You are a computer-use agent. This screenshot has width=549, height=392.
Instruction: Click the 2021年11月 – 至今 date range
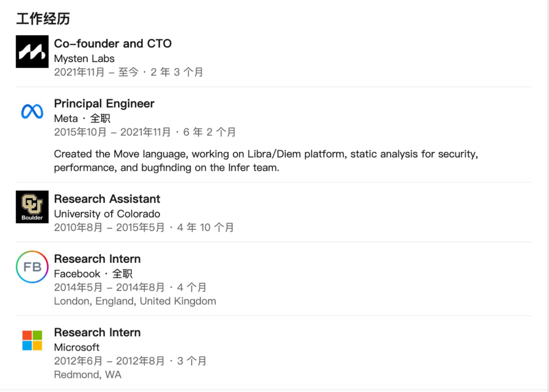click(96, 72)
